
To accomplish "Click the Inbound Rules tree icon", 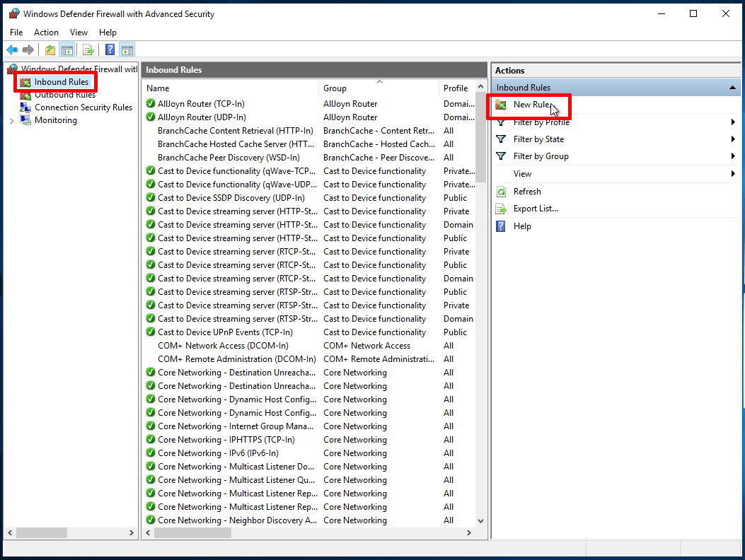I will [25, 82].
